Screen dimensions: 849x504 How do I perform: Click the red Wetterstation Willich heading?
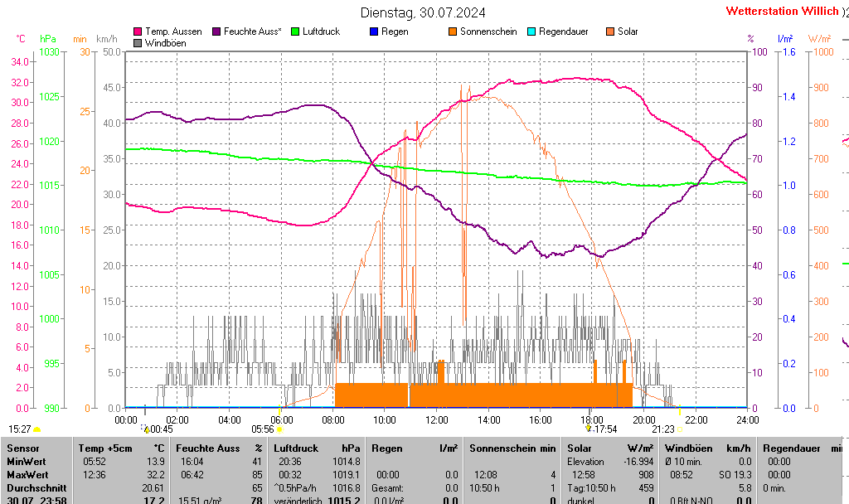[783, 11]
